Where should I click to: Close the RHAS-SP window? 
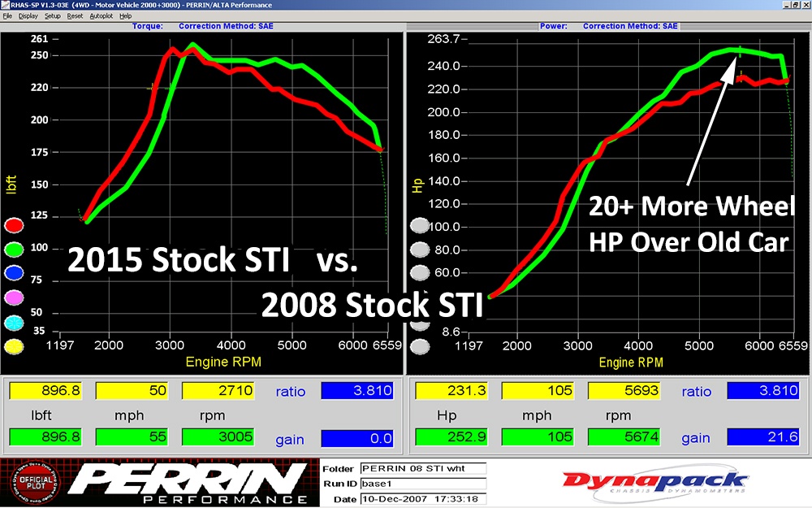pos(806,5)
